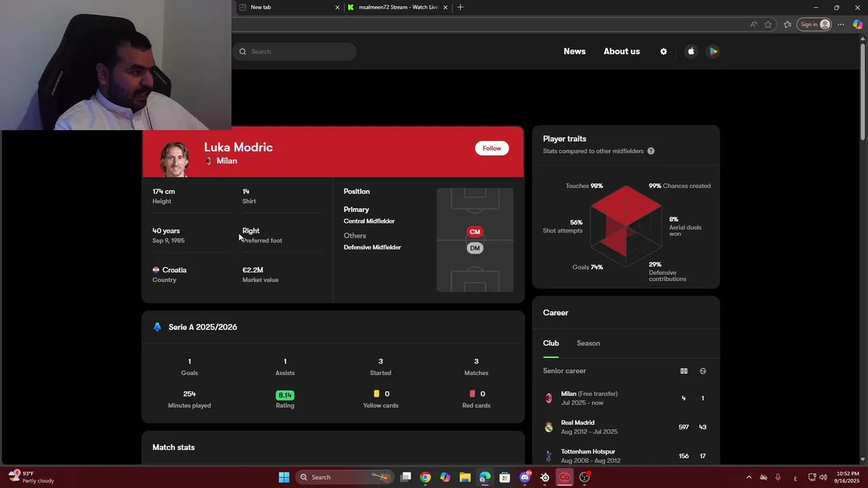Click the Defensive Midfielder position text
This screenshot has height=488, width=868.
click(x=372, y=247)
